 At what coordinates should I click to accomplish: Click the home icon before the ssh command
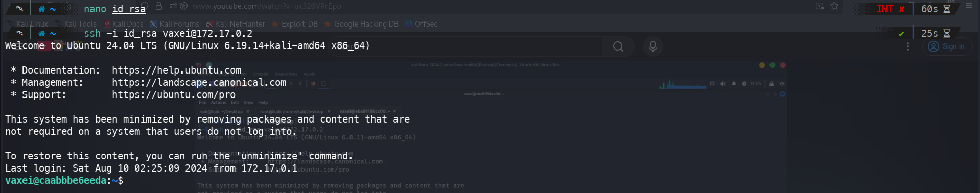pos(42,33)
